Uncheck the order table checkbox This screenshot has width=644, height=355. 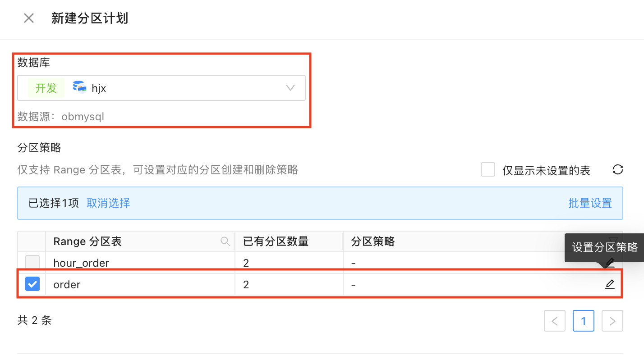32,284
